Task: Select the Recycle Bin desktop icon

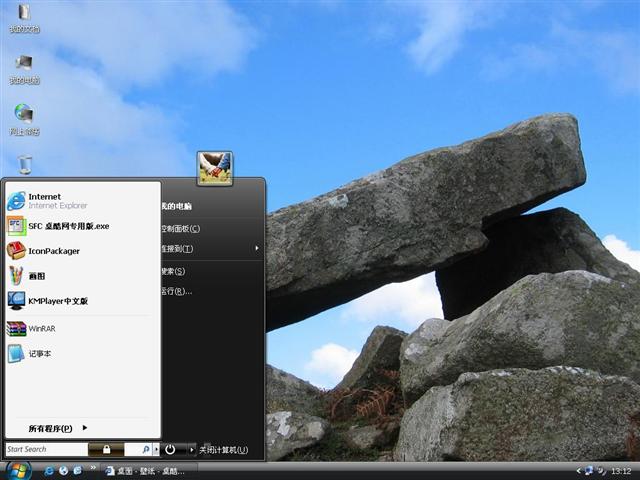Action: 25,164
